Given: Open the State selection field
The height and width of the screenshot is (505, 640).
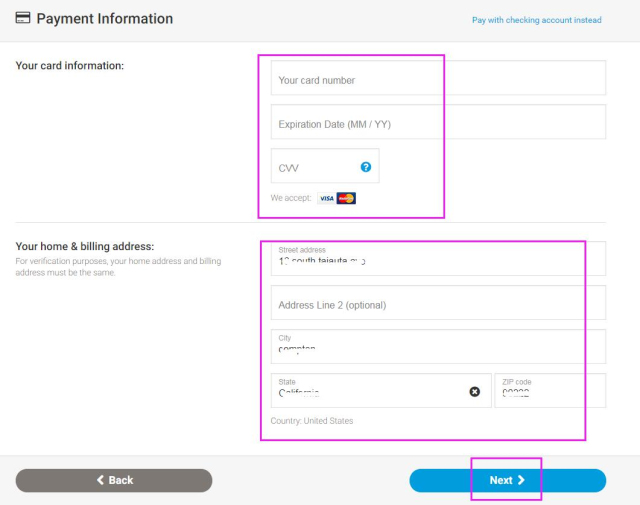Looking at the screenshot, I should 370,391.
